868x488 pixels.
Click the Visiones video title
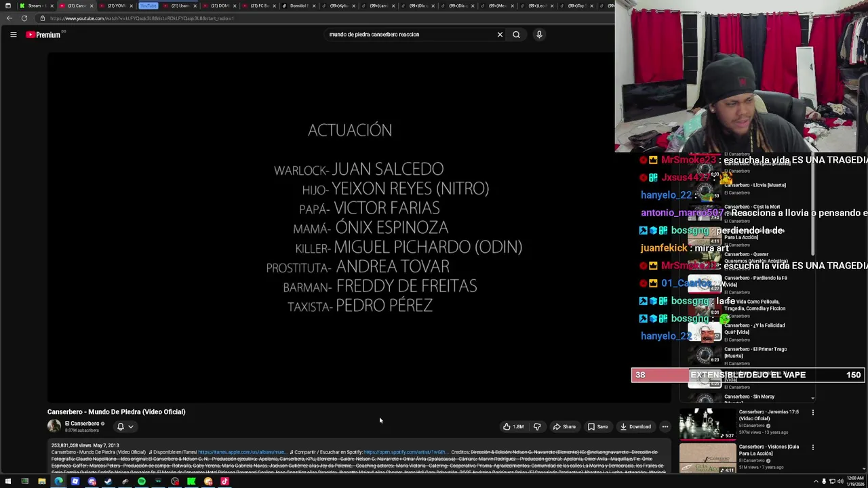point(768,450)
